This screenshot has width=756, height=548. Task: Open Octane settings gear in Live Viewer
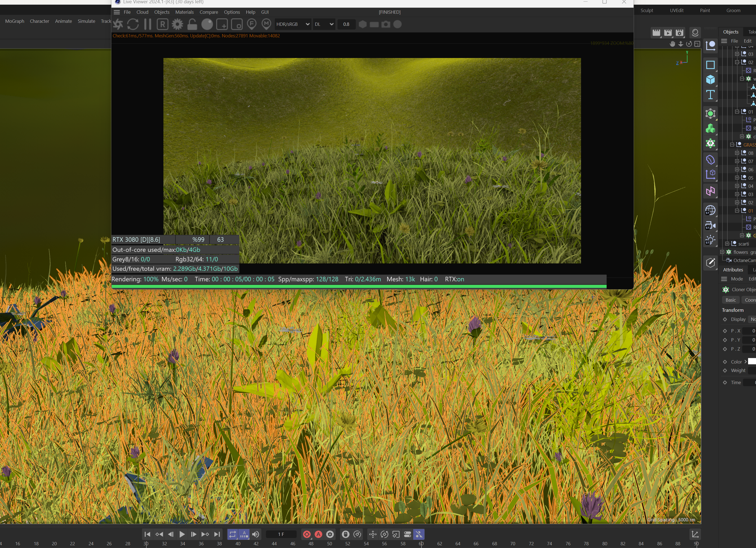click(177, 24)
